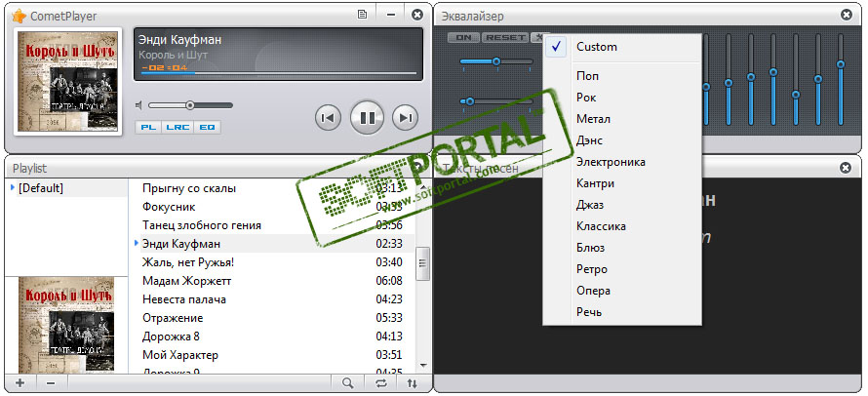Add a track with the plus icon
The height and width of the screenshot is (396, 868).
click(20, 382)
